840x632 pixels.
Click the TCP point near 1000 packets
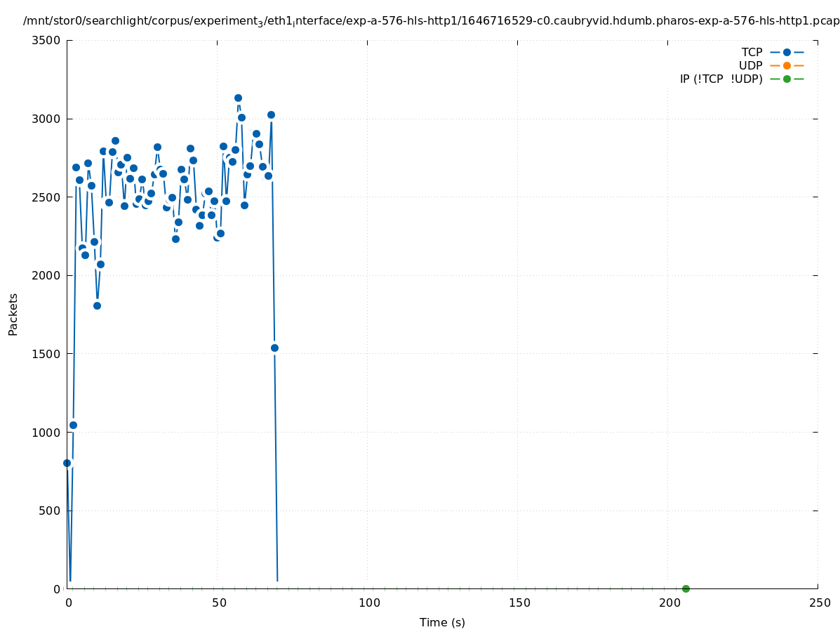[73, 425]
